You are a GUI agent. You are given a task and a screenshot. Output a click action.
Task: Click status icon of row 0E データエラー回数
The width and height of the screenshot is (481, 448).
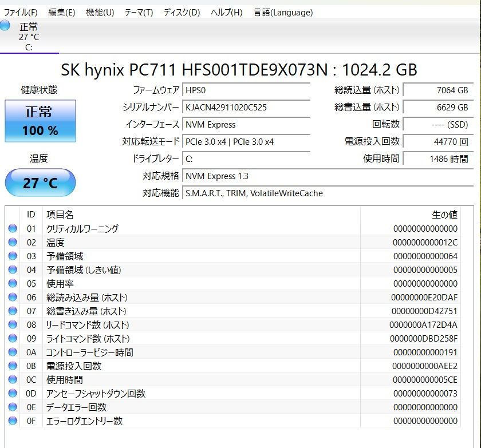(x=13, y=407)
